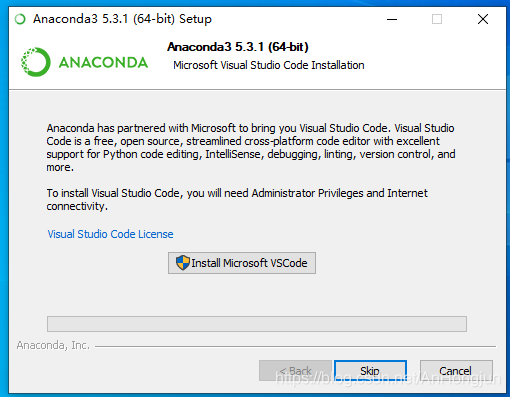Click the UAC shield icon on install button
Viewport: 510px width, 397px height.
coord(183,263)
